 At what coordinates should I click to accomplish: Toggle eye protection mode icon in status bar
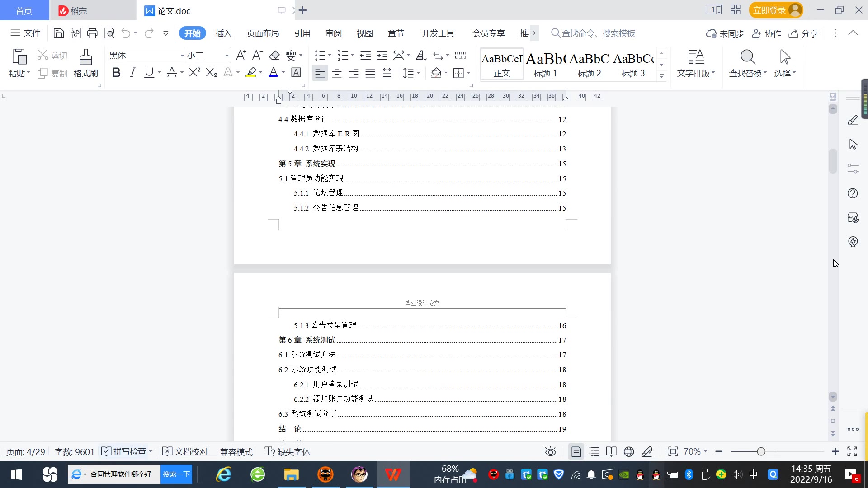(550, 451)
